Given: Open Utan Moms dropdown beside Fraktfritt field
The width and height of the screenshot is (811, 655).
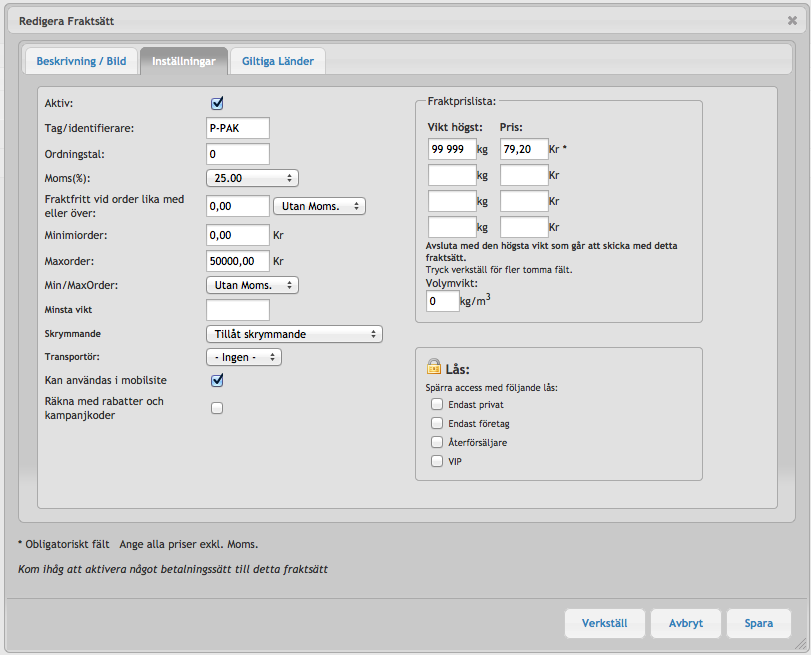Looking at the screenshot, I should click(320, 206).
